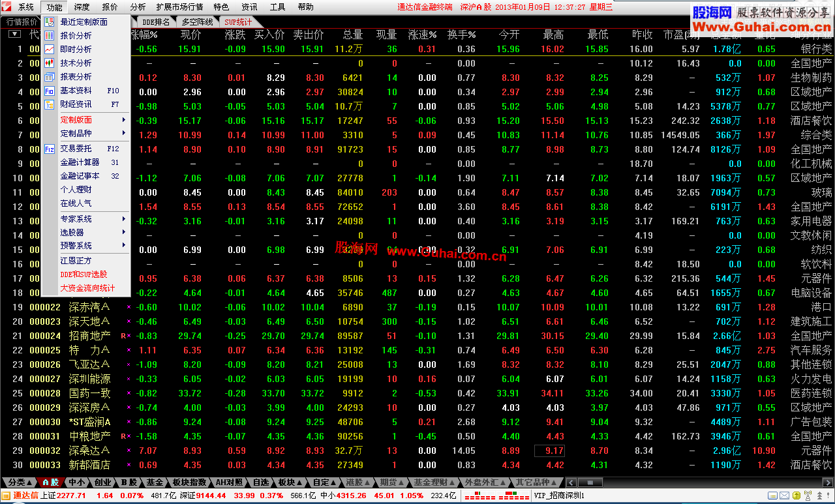Select 大资金流向统计 menu entry

87,288
